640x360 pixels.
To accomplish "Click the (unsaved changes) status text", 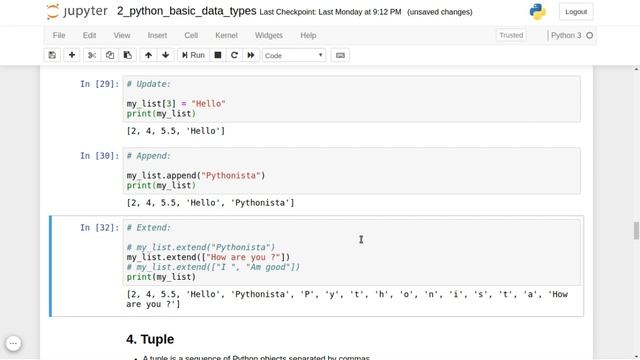I will (x=440, y=12).
